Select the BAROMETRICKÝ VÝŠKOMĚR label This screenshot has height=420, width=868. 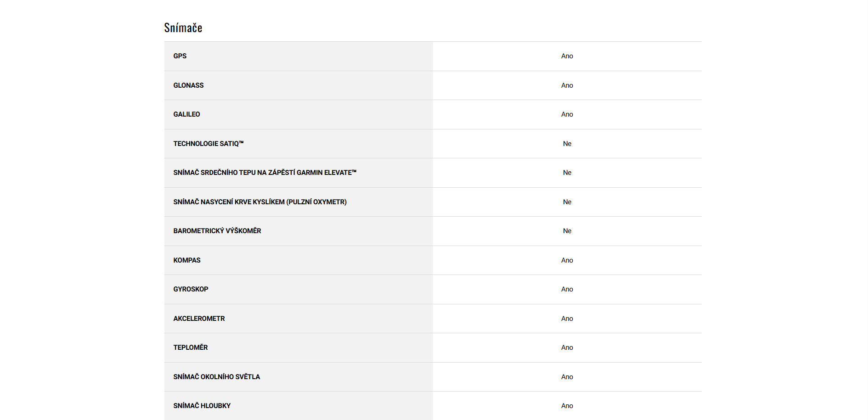tap(217, 231)
